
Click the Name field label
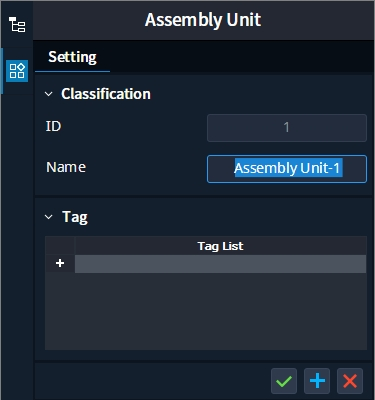(66, 167)
